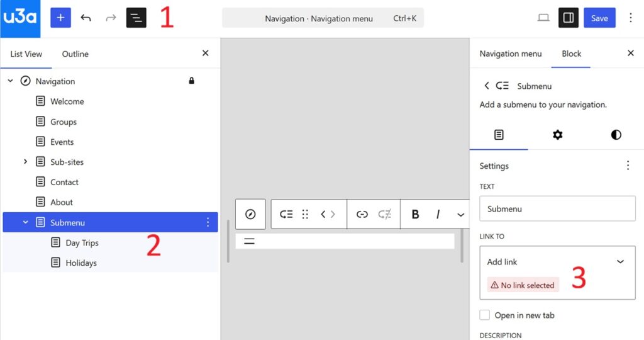Close the settings sidebar

tap(630, 53)
